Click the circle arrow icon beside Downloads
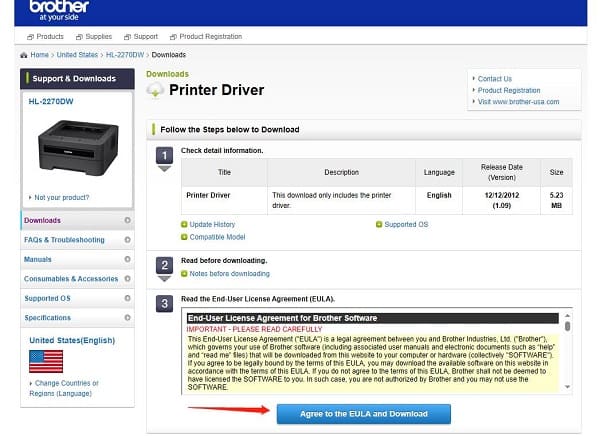The image size is (600, 436). pyautogui.click(x=127, y=220)
